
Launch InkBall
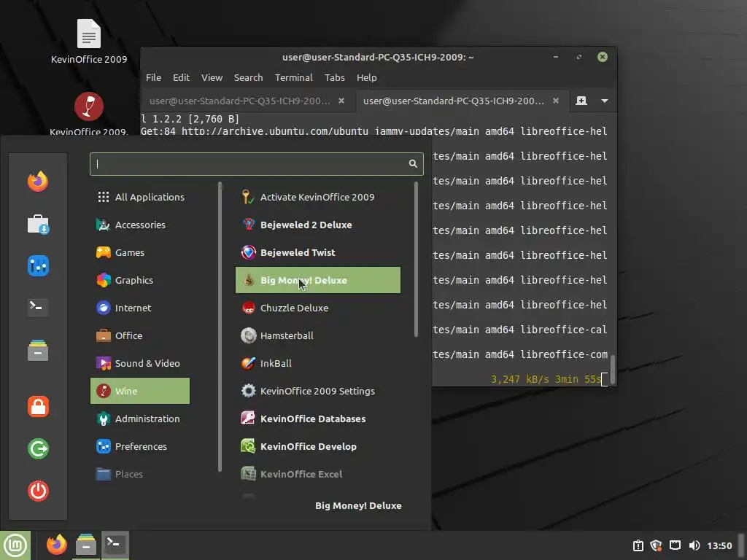[x=318, y=363]
